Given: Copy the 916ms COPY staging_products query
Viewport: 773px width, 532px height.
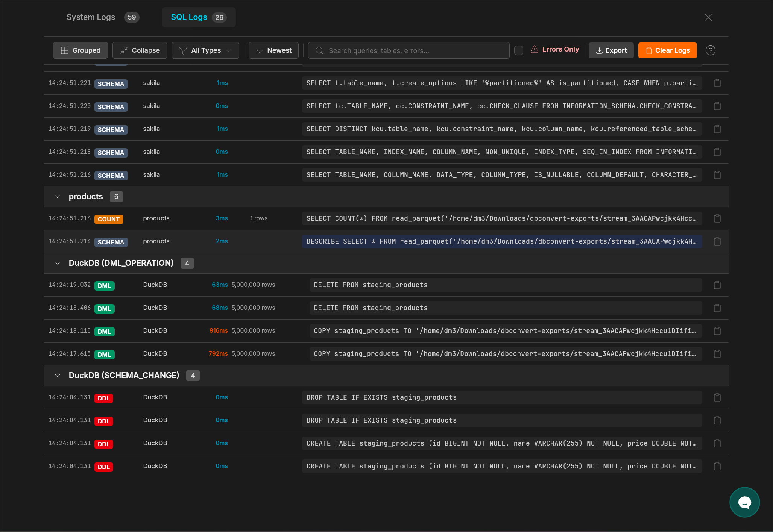Looking at the screenshot, I should tap(717, 331).
